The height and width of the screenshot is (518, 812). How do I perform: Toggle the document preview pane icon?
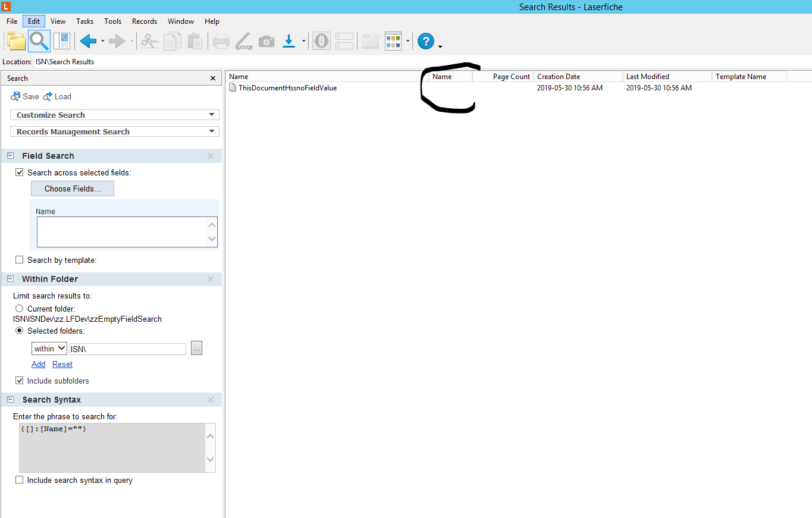pos(62,41)
